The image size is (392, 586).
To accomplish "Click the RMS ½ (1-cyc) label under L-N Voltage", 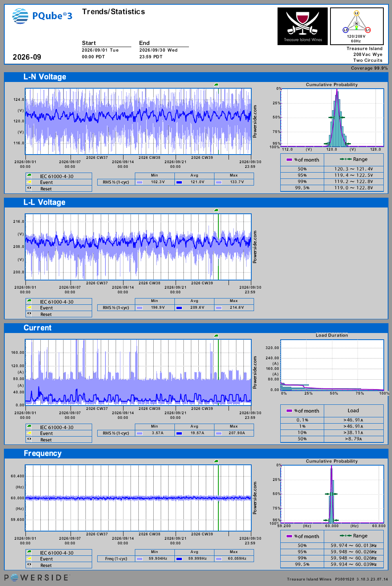I will point(116,182).
